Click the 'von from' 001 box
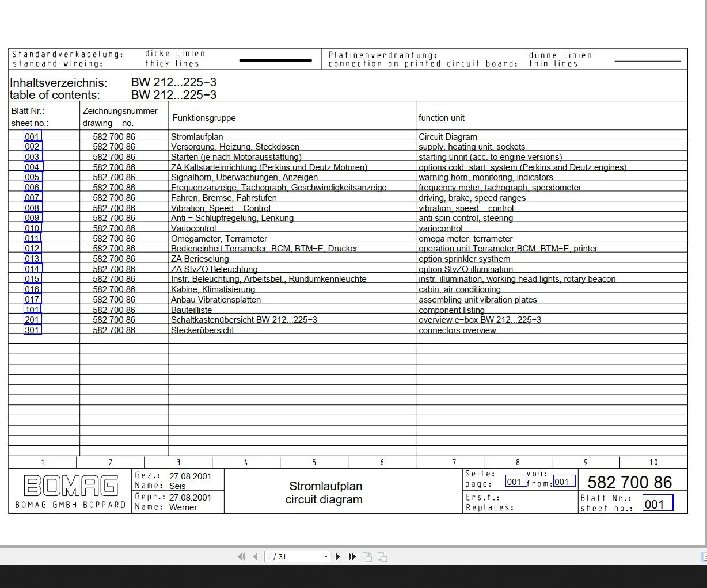Image resolution: width=707 pixels, height=588 pixels. click(x=564, y=482)
